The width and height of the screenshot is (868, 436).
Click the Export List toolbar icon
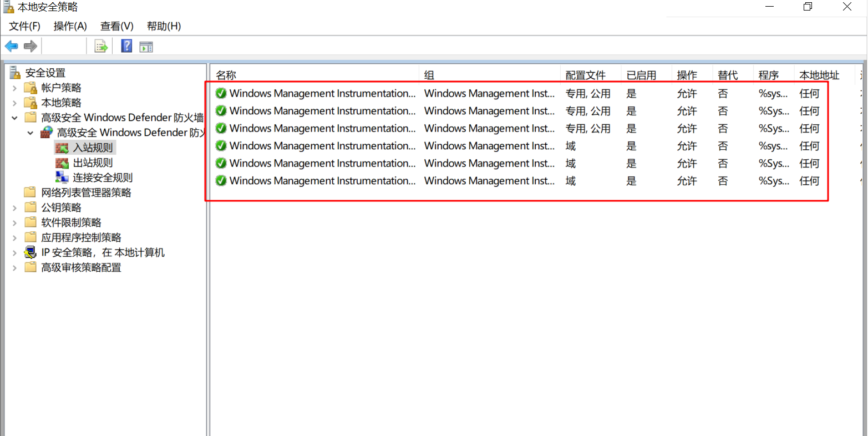[101, 47]
